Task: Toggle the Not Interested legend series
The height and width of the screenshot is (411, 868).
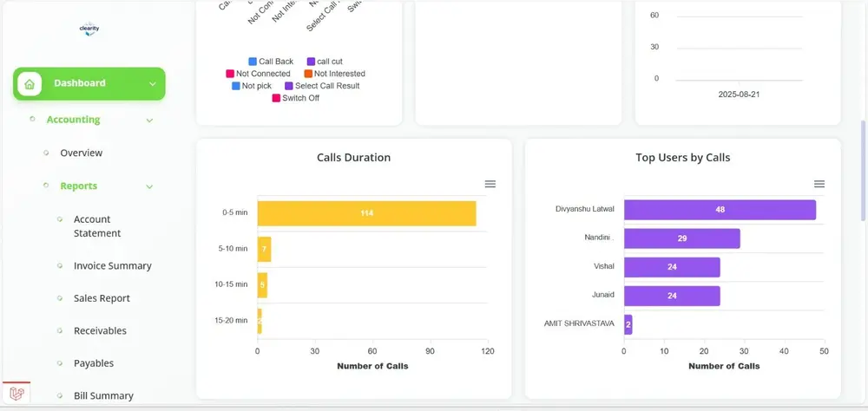Action: click(x=334, y=74)
